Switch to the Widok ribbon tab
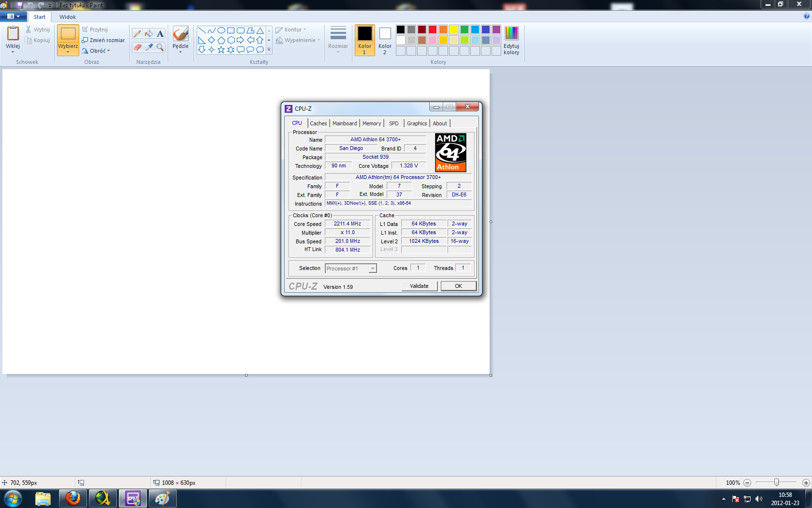 point(68,17)
